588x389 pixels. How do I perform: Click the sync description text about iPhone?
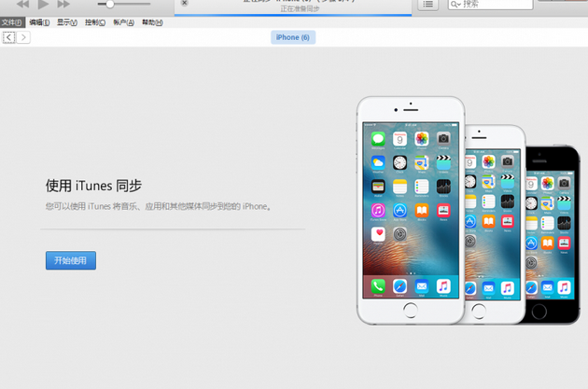pyautogui.click(x=159, y=206)
